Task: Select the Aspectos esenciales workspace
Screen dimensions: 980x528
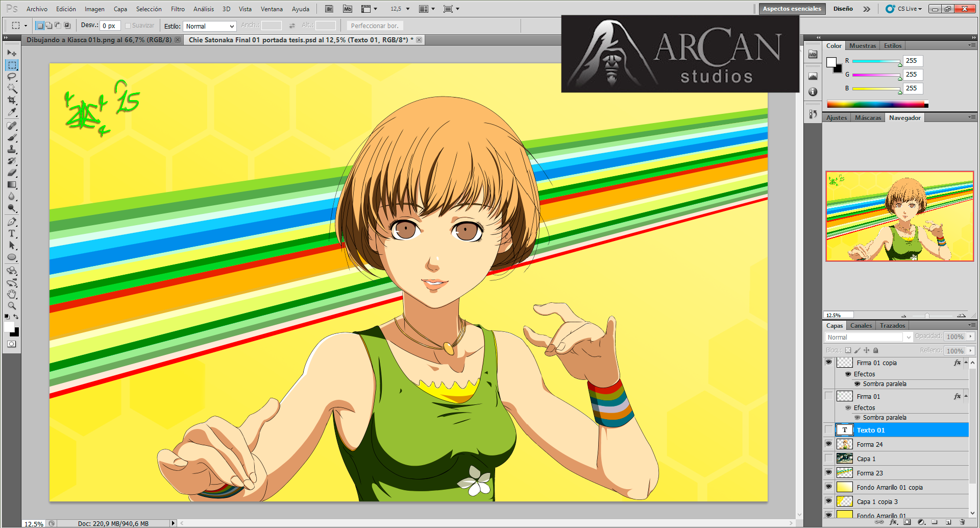Action: click(x=792, y=9)
